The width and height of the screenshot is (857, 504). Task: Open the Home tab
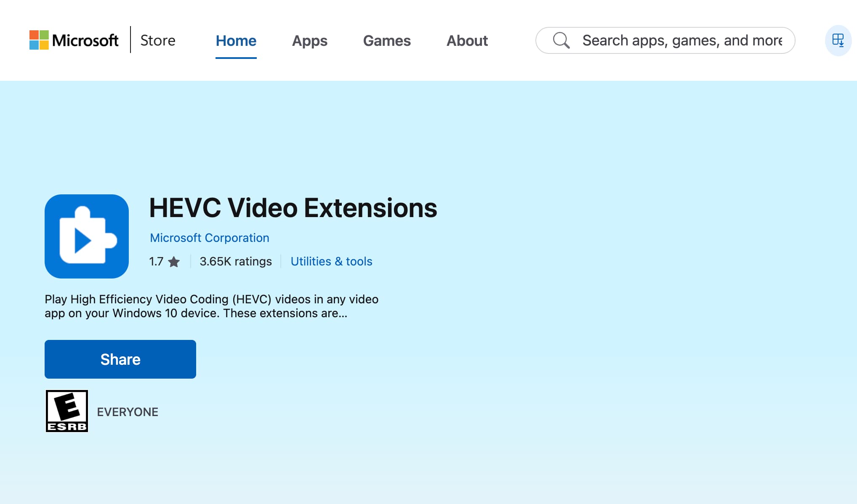pos(236,40)
